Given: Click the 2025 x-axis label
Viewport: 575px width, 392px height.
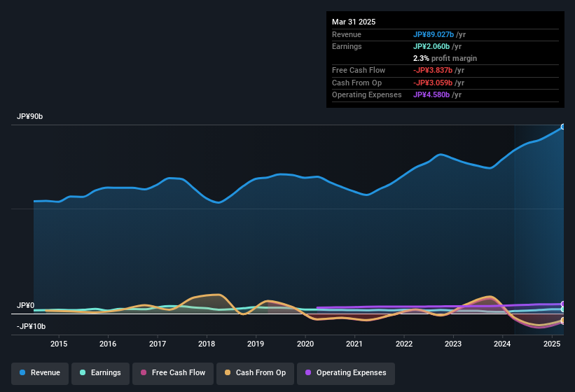Looking at the screenshot, I should 551,344.
